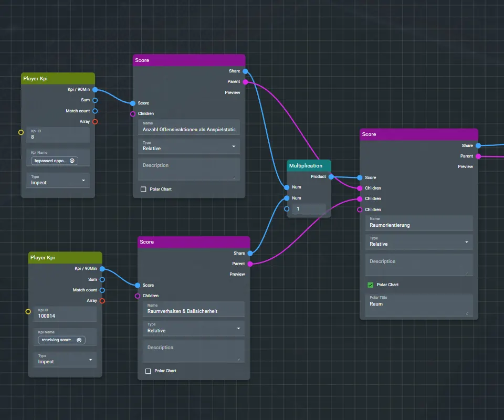Uncheck Polar Chart in Raumorientierung node
The image size is (504, 420).
370,285
